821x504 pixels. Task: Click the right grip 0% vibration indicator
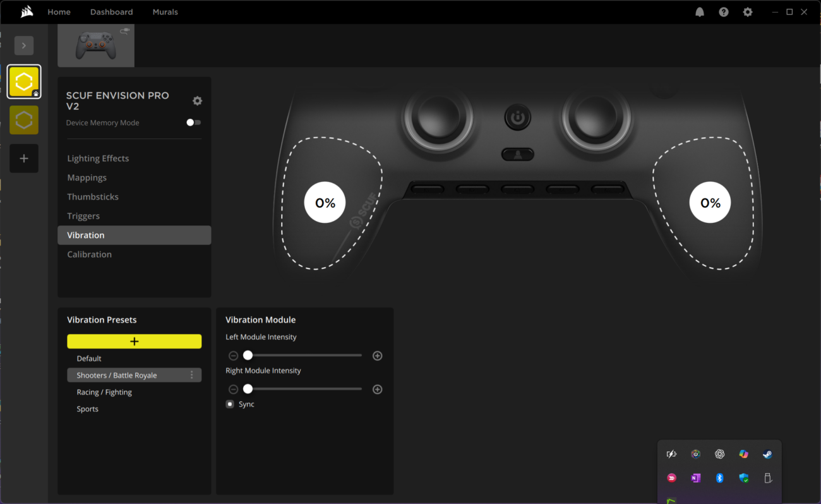click(710, 203)
